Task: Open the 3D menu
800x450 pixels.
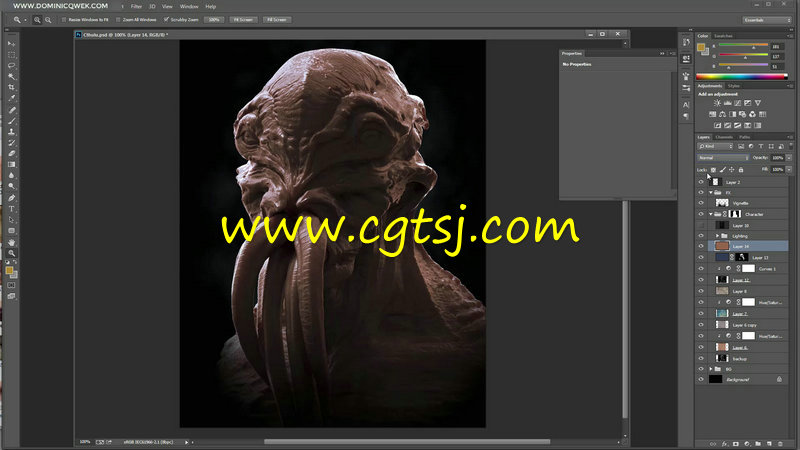Action: tap(152, 7)
